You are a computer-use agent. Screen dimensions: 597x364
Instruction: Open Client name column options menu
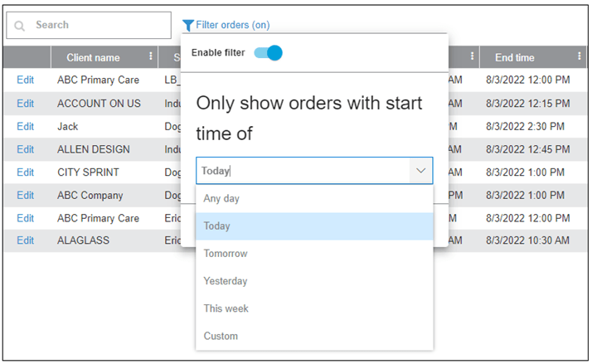pos(151,57)
